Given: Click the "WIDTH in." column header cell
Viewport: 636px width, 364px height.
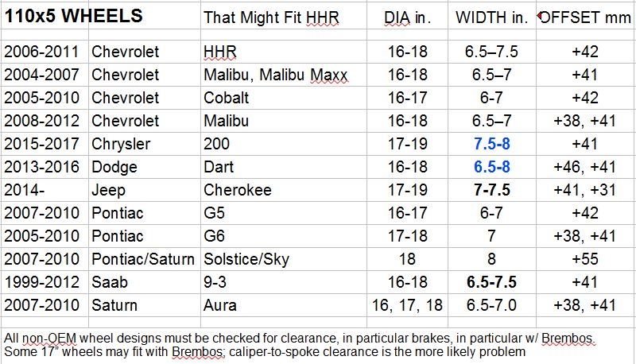Looking at the screenshot, I should point(491,17).
